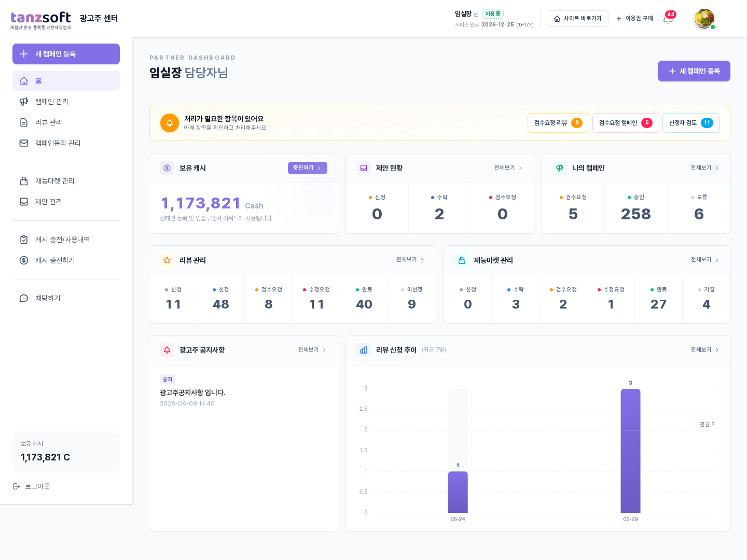747x560 pixels.
Task: Click the 검수요청 리뷰 alert chip
Action: coord(558,123)
